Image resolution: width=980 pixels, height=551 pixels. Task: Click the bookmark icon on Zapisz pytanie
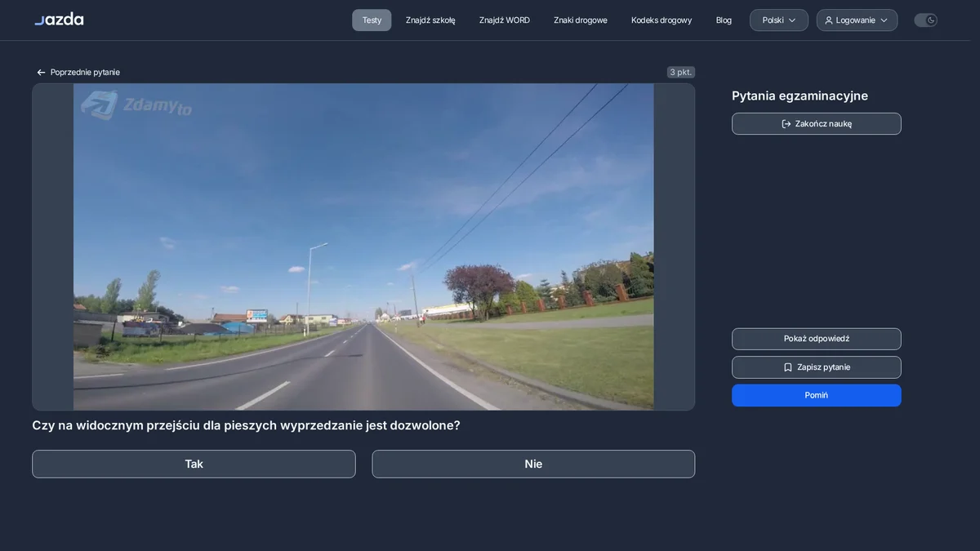click(788, 367)
